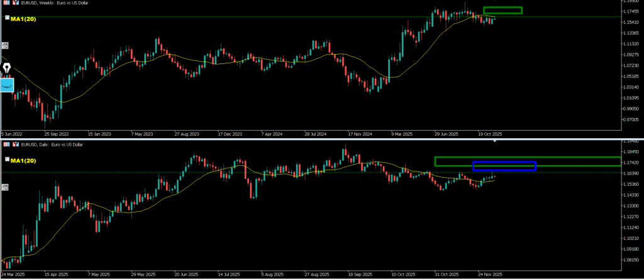Click the grid icon in the Daily chart header
644x280 pixels.
pyautogui.click(x=6, y=145)
